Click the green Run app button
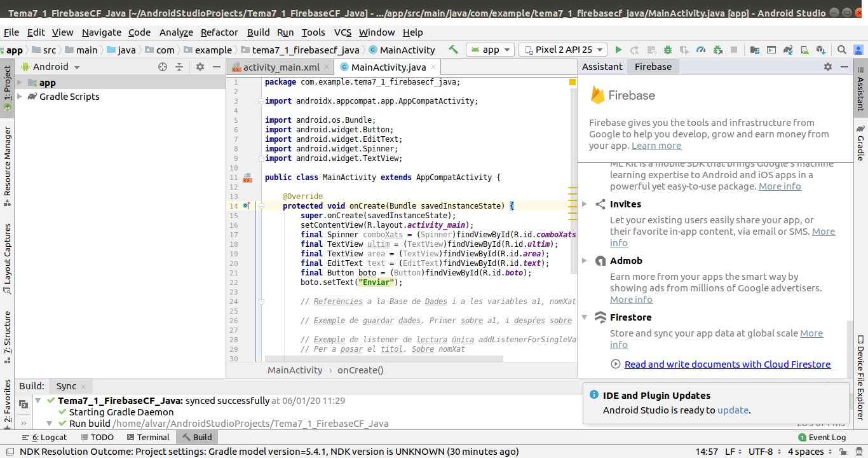The image size is (868, 458). tap(618, 50)
